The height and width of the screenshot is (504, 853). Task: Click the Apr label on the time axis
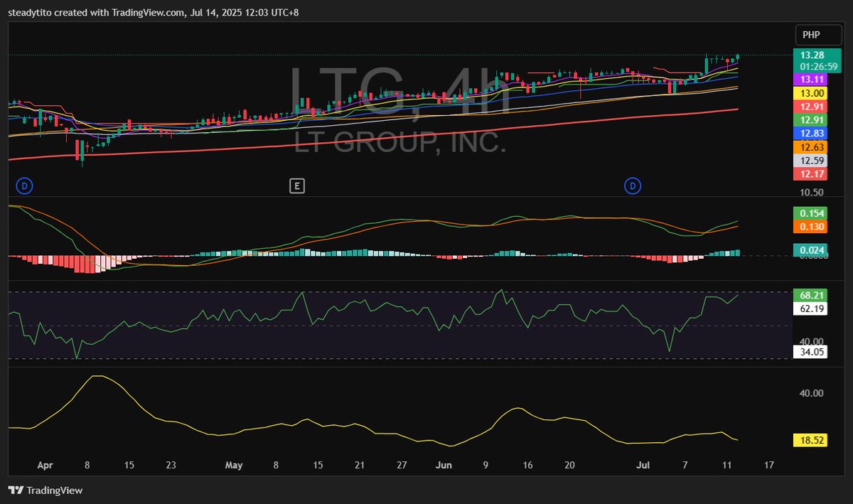coord(45,466)
